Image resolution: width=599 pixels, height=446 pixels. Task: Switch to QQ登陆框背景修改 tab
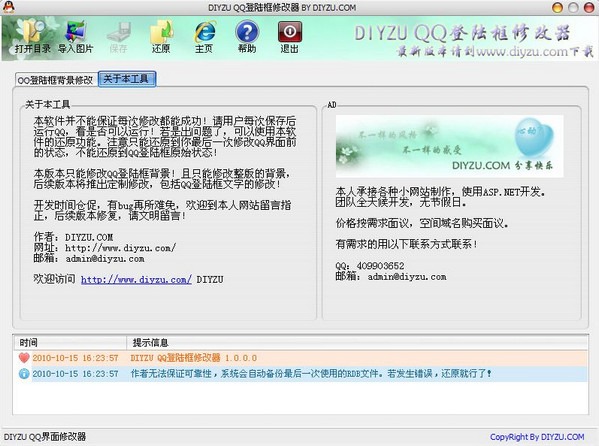[x=55, y=80]
